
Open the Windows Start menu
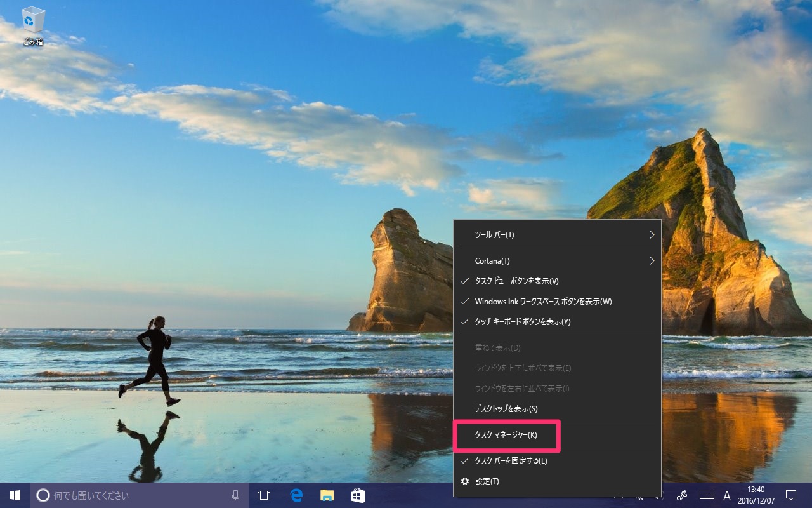pos(15,495)
